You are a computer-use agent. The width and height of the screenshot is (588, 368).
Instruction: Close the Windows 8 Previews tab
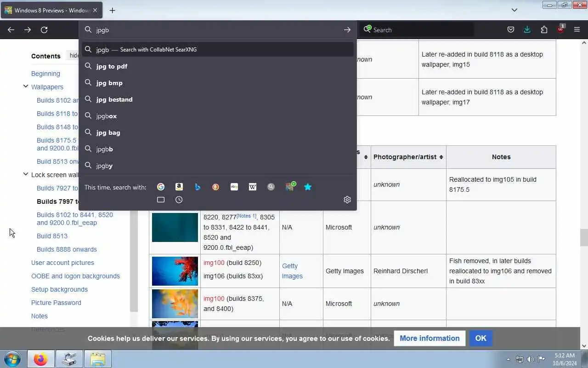click(x=95, y=10)
